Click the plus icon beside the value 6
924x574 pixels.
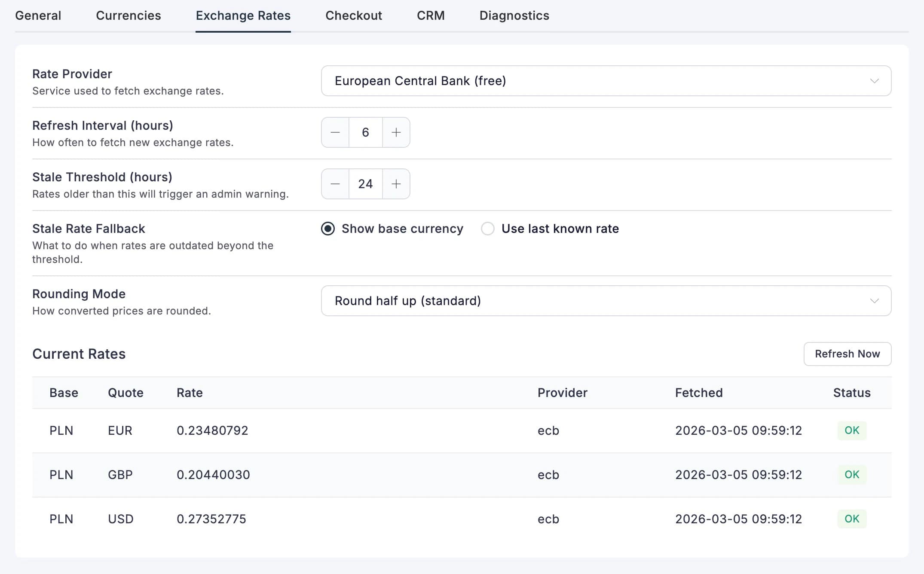[395, 132]
